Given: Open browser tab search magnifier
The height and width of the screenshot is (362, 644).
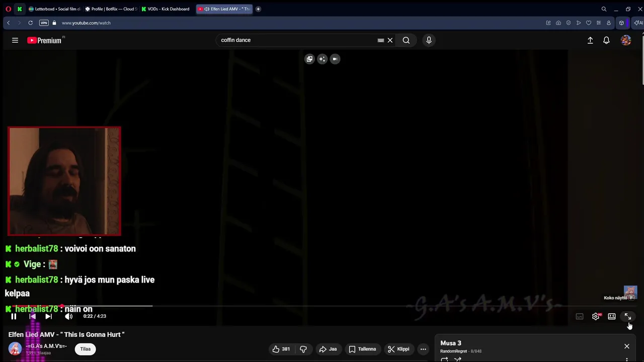Looking at the screenshot, I should click(x=604, y=9).
